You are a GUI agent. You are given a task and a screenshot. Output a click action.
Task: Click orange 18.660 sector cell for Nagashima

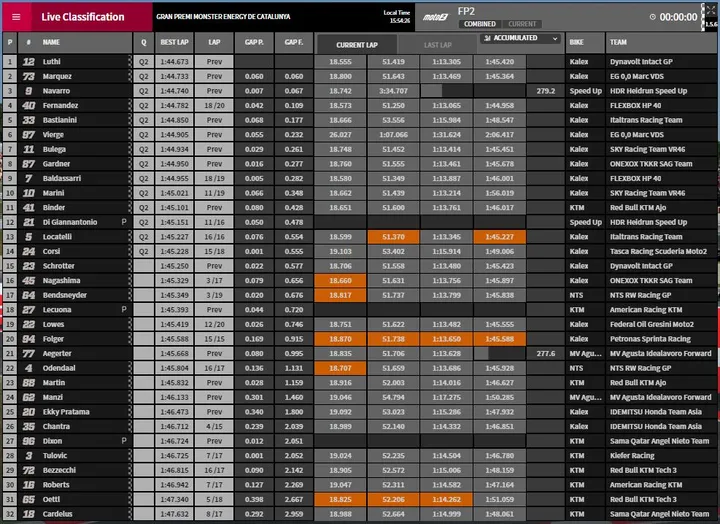point(340,281)
